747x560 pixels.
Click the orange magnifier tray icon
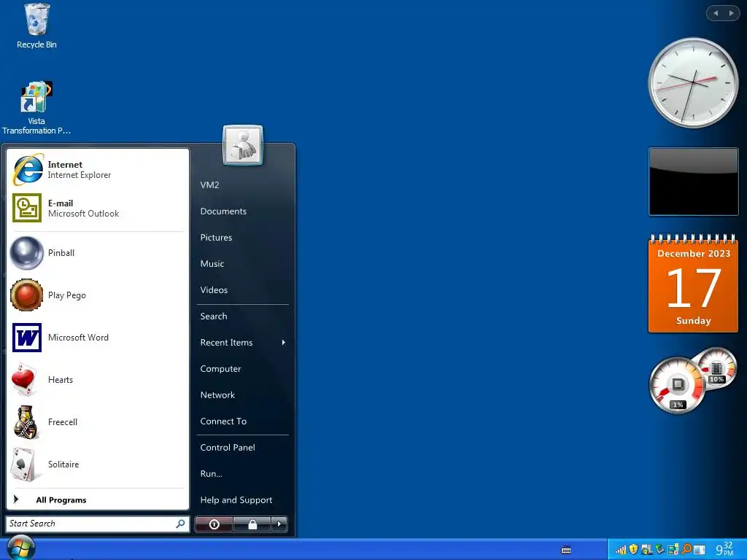[686, 550]
